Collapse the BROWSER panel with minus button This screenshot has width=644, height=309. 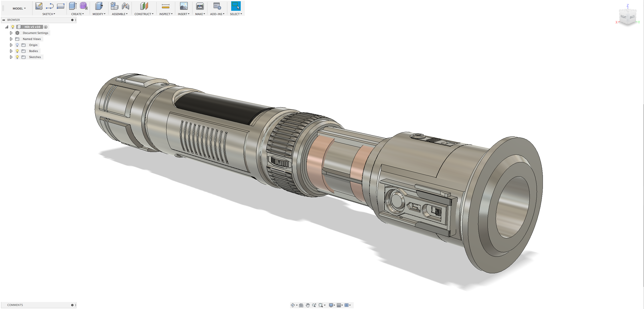pyautogui.click(x=72, y=20)
